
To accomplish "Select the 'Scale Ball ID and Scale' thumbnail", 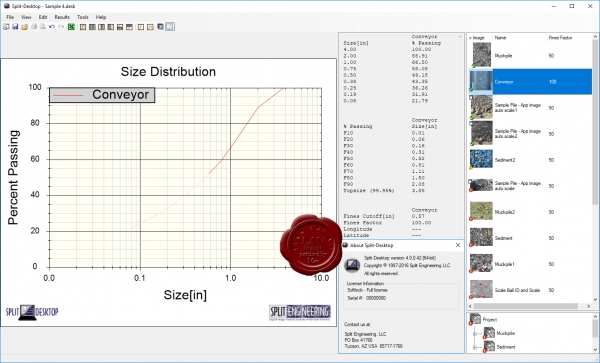I will coord(481,289).
